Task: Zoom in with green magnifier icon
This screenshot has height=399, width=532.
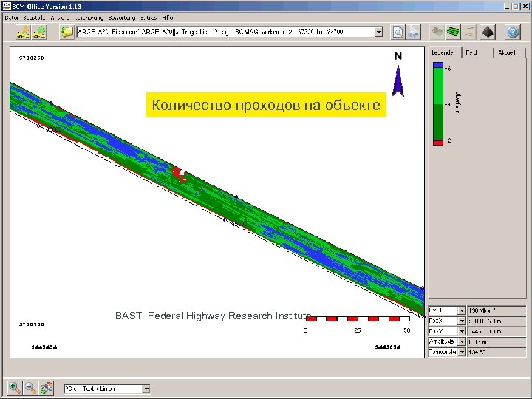Action: click(x=15, y=387)
